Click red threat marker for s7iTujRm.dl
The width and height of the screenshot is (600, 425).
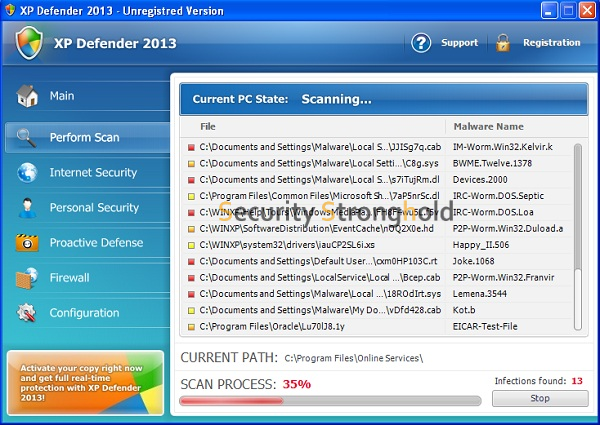(191, 180)
